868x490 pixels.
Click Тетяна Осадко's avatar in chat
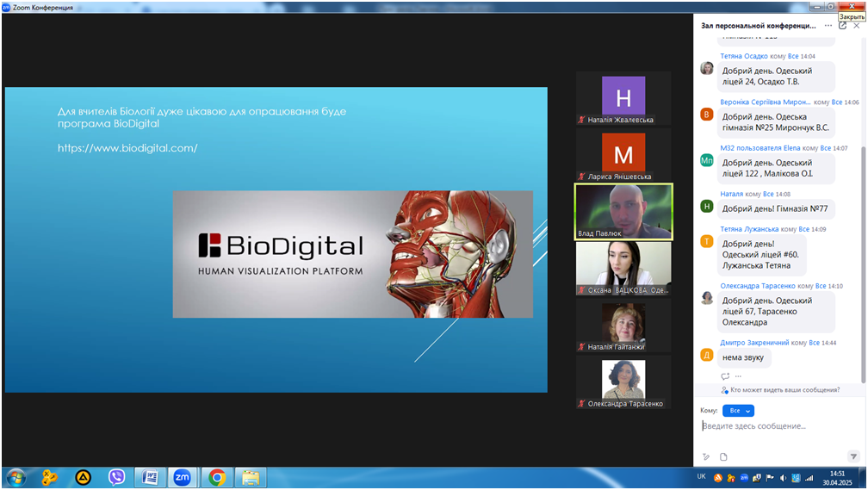(707, 69)
